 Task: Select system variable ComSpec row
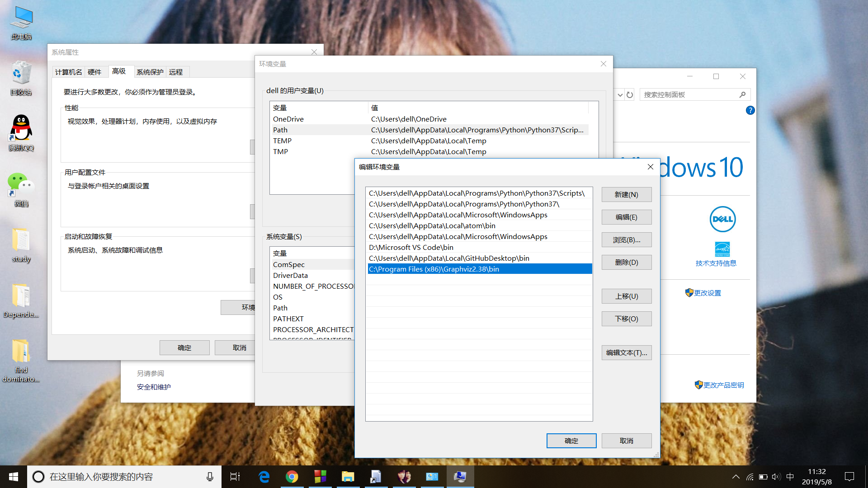(313, 264)
